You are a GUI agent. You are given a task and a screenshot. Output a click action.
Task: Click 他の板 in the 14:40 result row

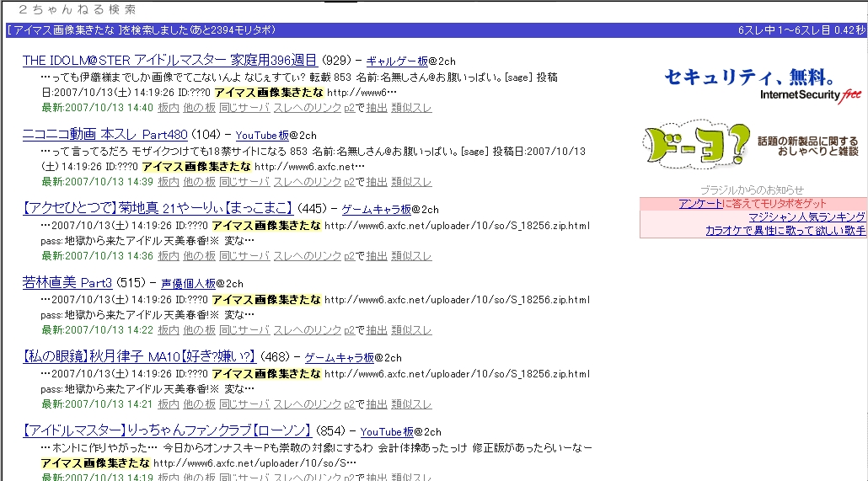pyautogui.click(x=199, y=108)
